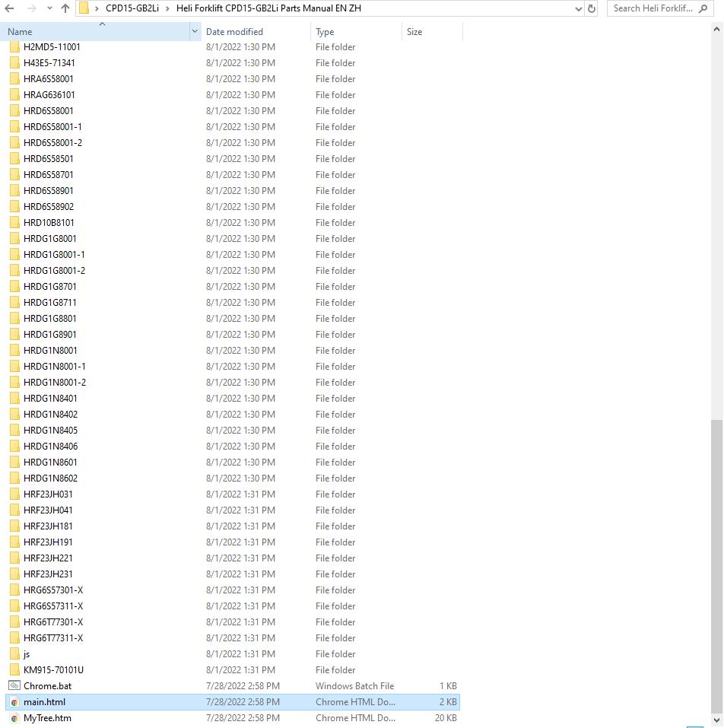The width and height of the screenshot is (724, 728).
Task: Expand chevron after CPD15-GB2Li breadcrumb
Action: [x=167, y=8]
